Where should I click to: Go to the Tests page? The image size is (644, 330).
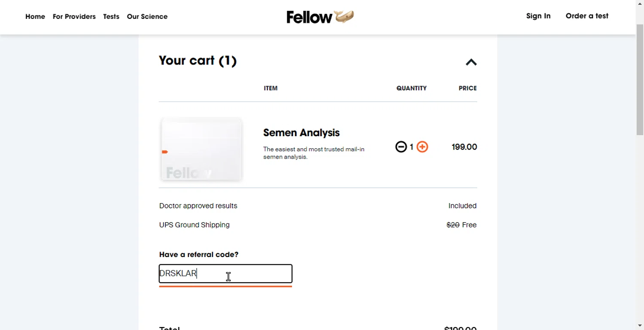[111, 17]
